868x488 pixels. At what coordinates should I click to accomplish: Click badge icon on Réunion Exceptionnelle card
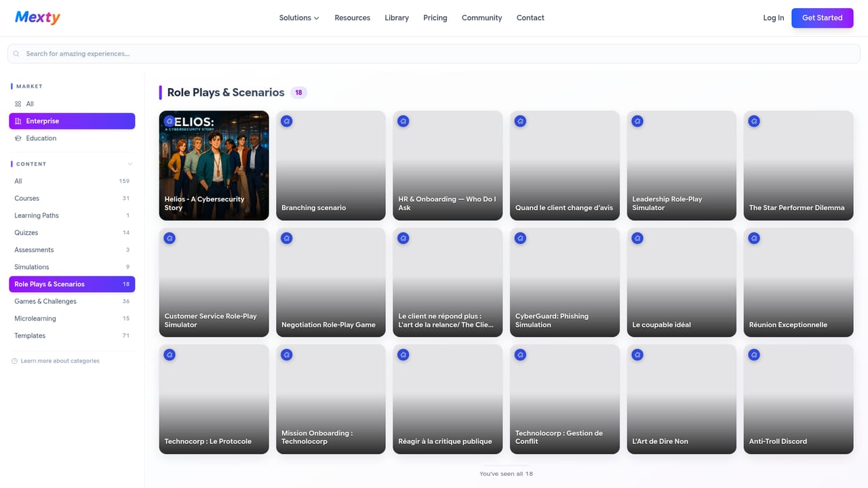[x=754, y=238]
